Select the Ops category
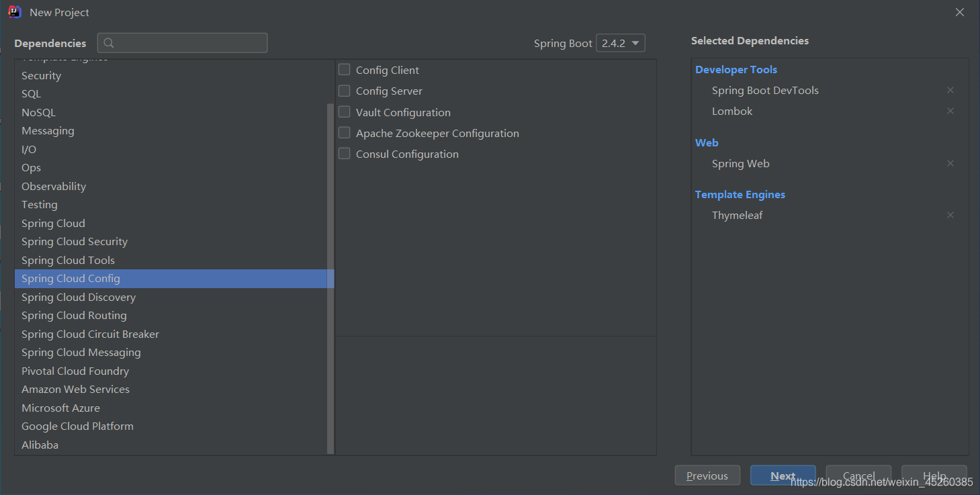This screenshot has width=980, height=495. 171,168
